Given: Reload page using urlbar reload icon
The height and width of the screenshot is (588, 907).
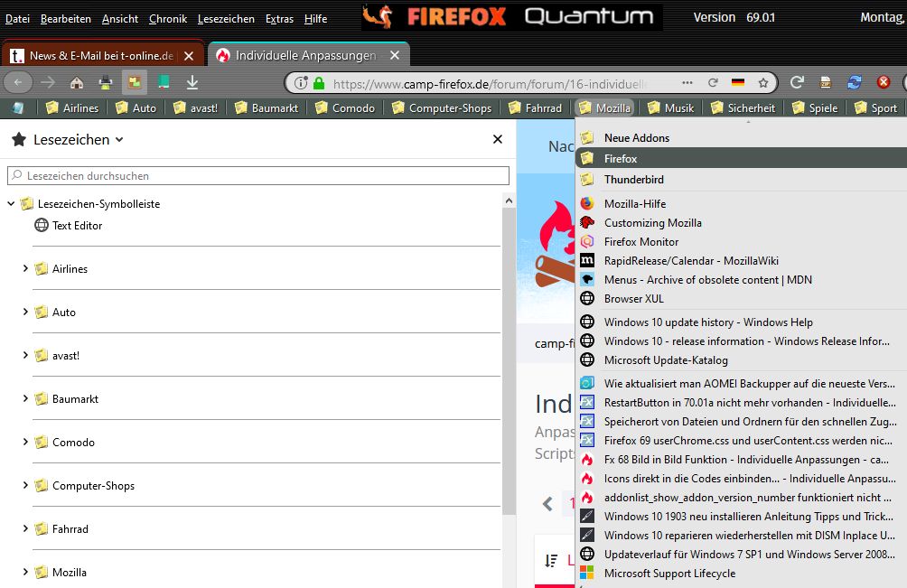Looking at the screenshot, I should [x=713, y=83].
